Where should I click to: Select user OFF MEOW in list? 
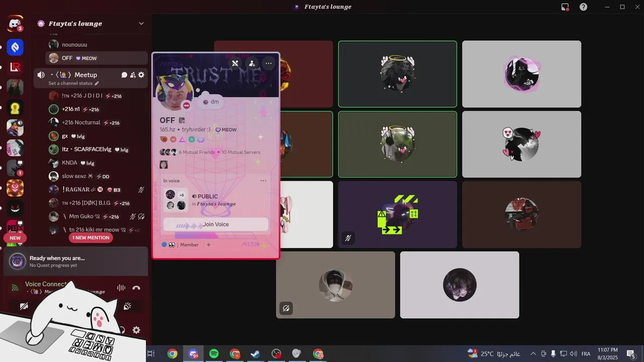point(97,58)
